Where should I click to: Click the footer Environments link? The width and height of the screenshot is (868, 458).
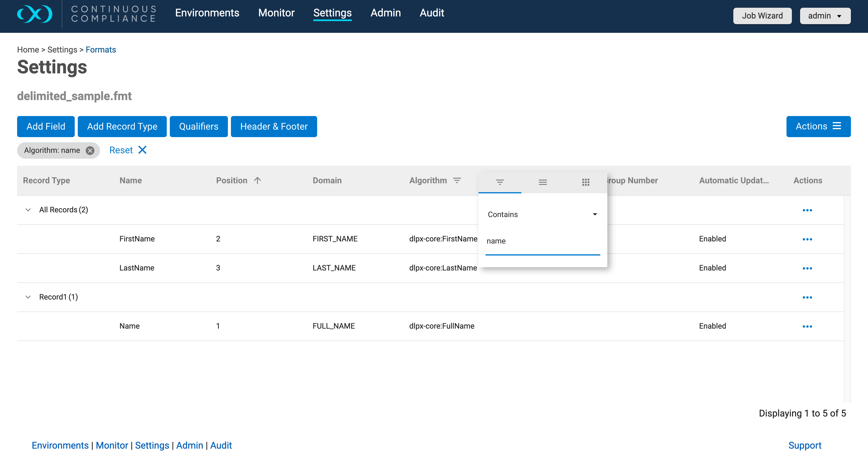(x=60, y=446)
